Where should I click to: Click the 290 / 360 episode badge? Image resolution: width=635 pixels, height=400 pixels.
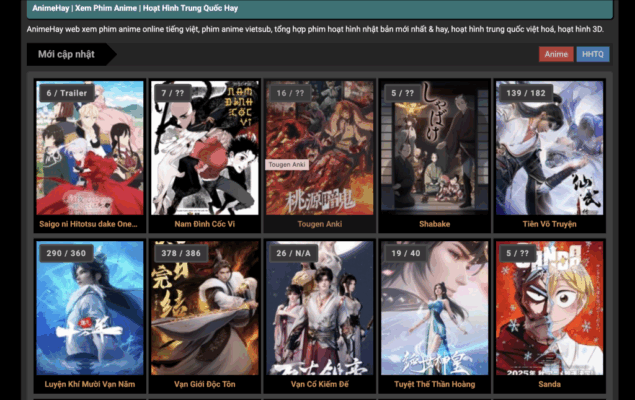67,253
